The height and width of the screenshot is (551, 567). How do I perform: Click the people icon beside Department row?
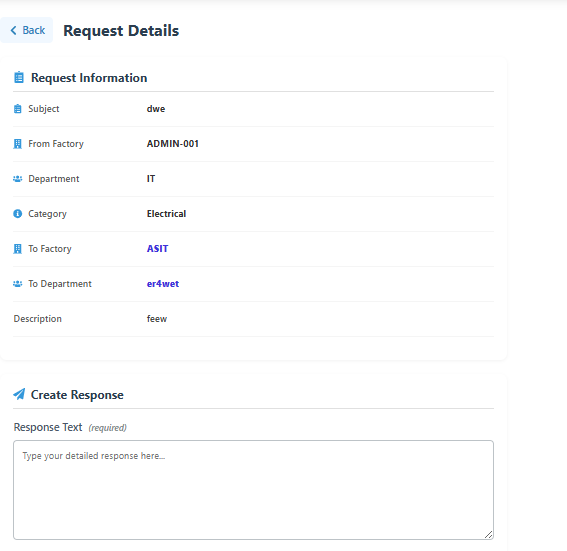coord(17,179)
